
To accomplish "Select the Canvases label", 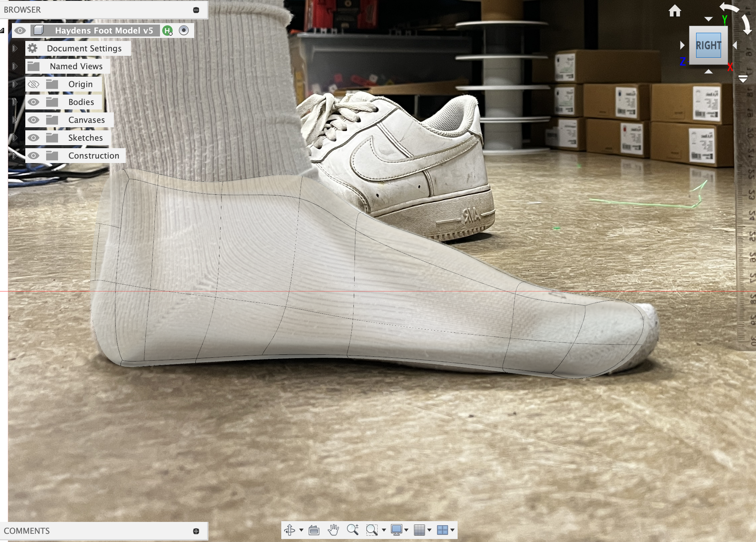I will [86, 120].
